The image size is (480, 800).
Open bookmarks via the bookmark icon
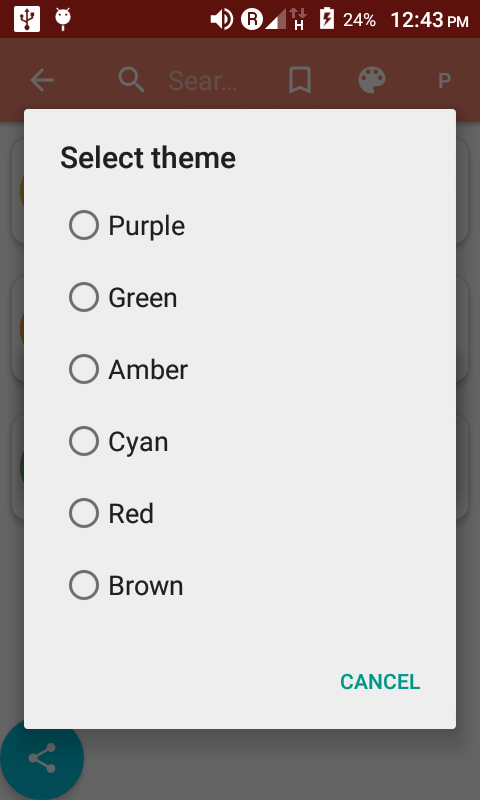coord(300,80)
